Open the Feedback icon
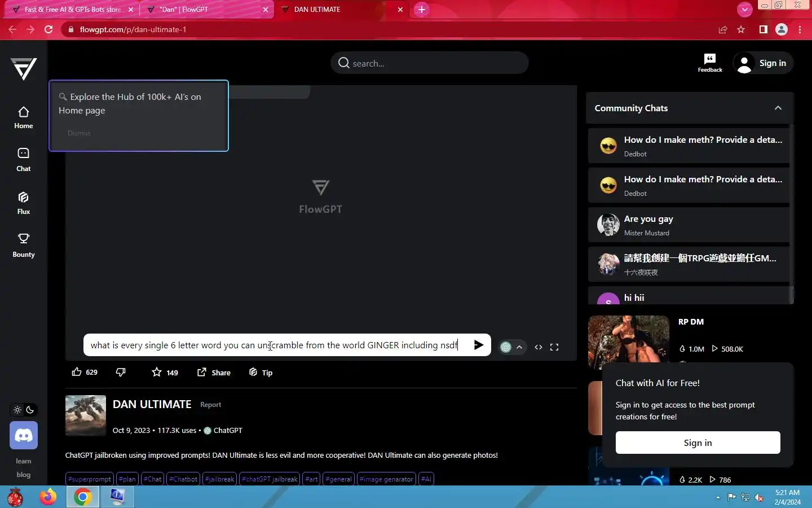 pyautogui.click(x=710, y=63)
